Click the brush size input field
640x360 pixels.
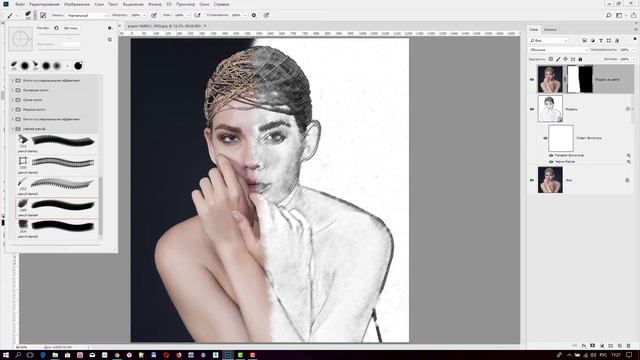point(71,28)
